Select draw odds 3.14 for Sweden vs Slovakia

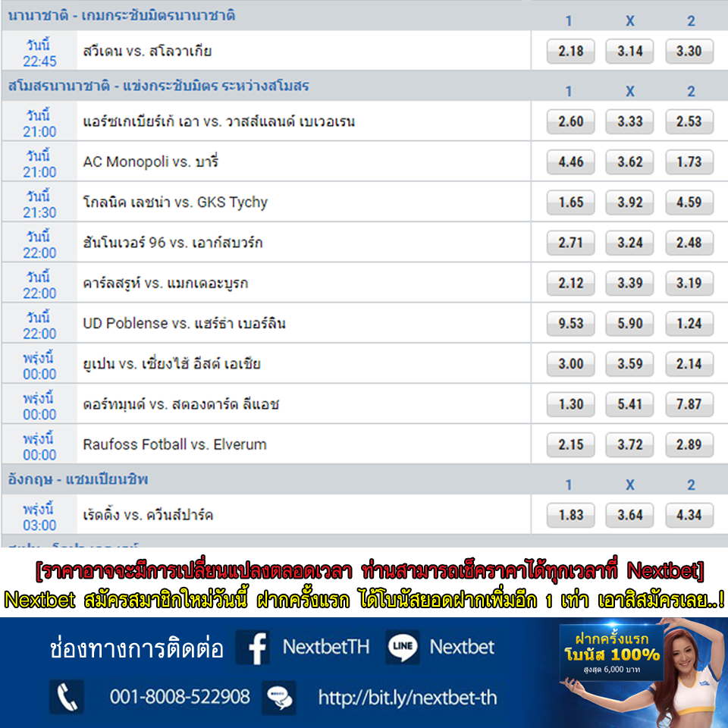pos(629,52)
